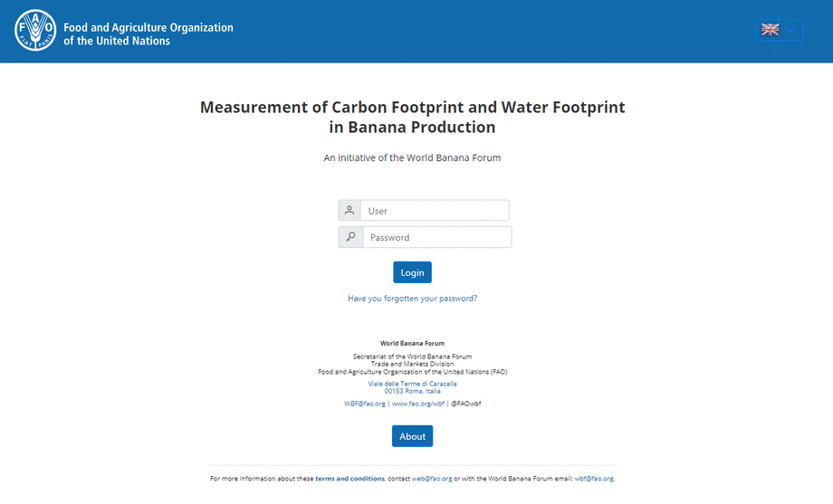Click the person icon beside User field

[x=349, y=211]
